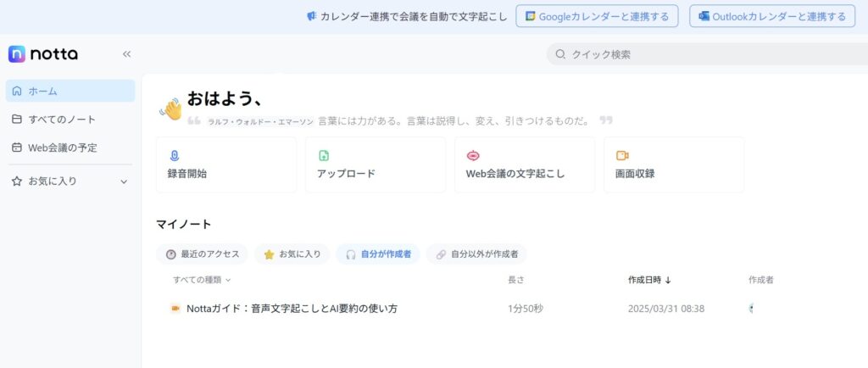Click the おはよう greeting heading

(224, 99)
